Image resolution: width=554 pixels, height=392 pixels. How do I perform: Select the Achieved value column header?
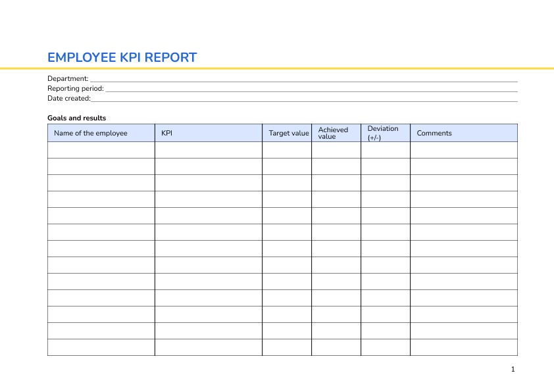332,133
